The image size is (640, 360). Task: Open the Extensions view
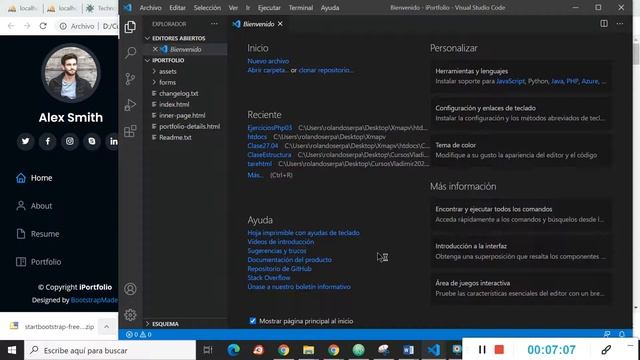pyautogui.click(x=130, y=131)
